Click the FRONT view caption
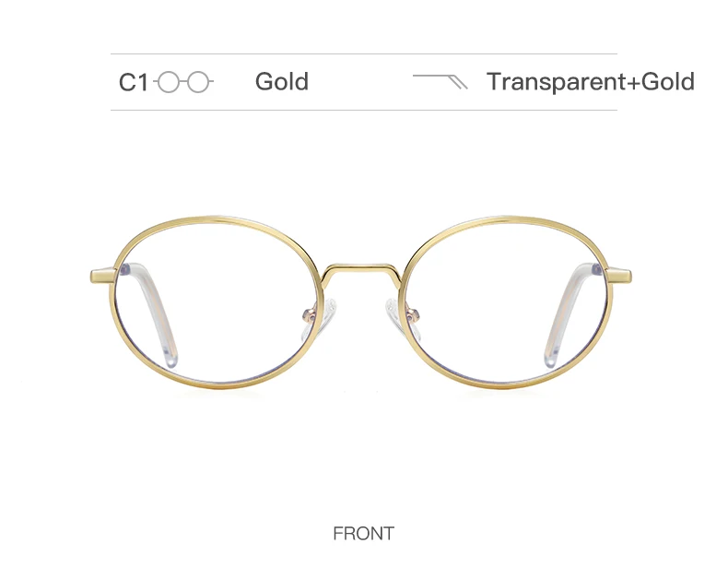The image size is (728, 579). (363, 534)
